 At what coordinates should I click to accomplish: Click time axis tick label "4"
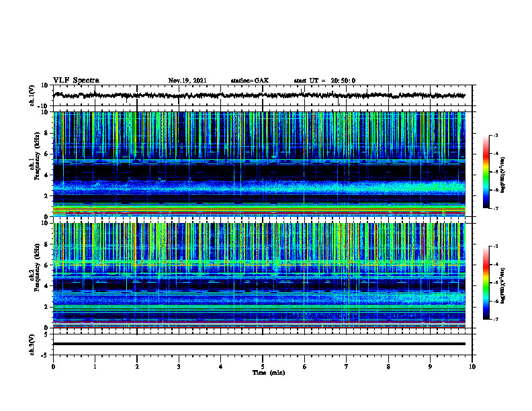[220, 367]
